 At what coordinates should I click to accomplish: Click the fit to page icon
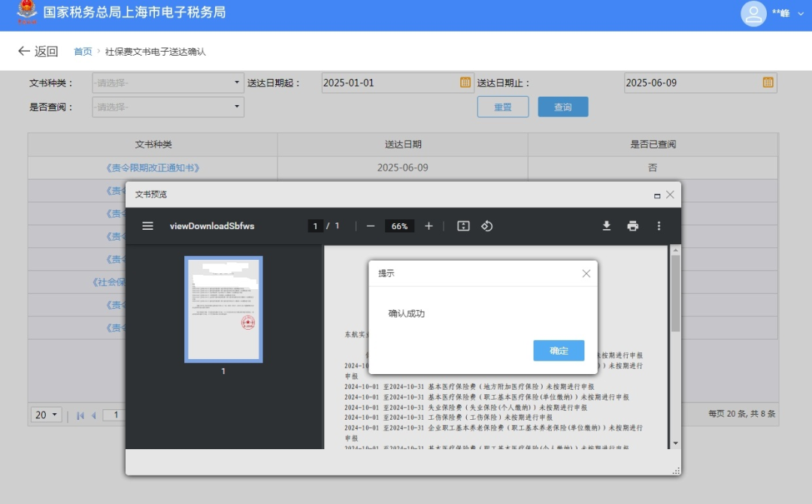(x=463, y=226)
